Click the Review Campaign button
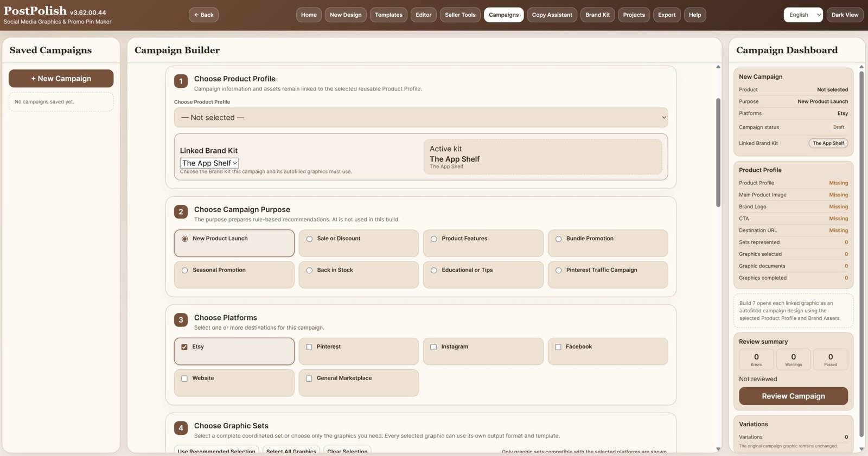Viewport: 868px width, 456px height. 793,396
